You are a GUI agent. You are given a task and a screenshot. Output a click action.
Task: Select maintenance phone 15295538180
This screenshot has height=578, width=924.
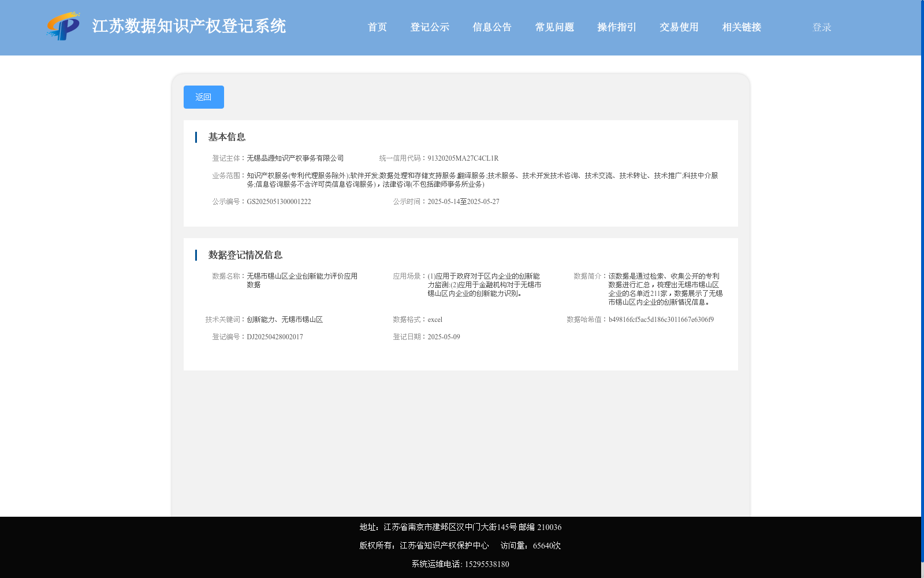(487, 564)
